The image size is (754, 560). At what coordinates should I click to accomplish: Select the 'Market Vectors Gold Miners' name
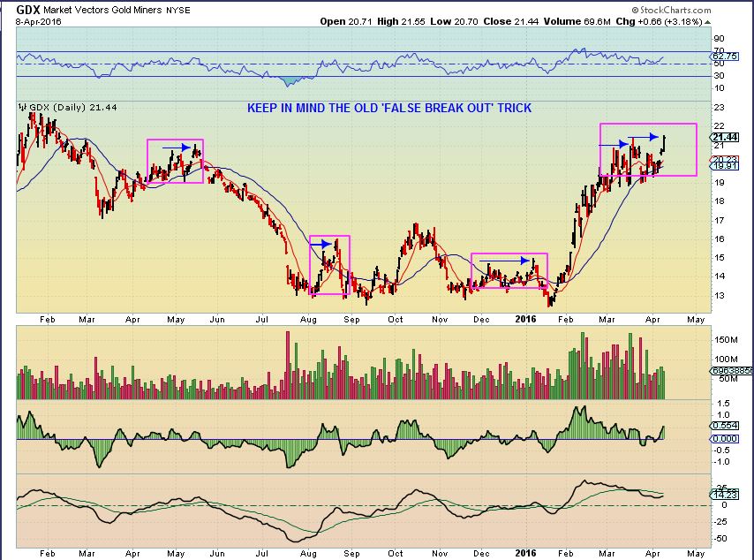(x=102, y=10)
